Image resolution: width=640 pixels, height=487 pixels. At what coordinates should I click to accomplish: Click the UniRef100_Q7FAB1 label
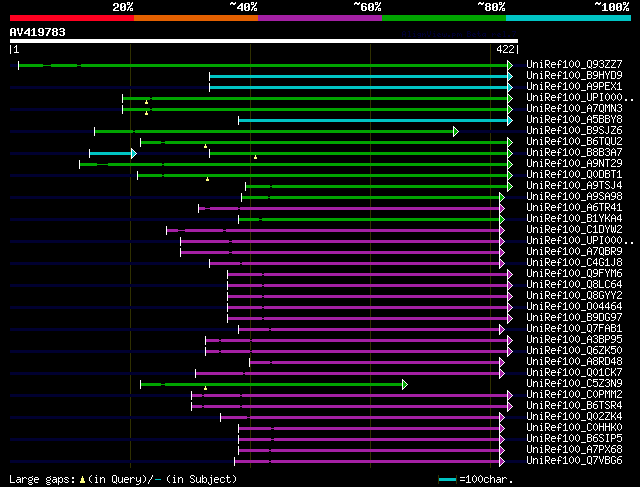[x=574, y=329]
